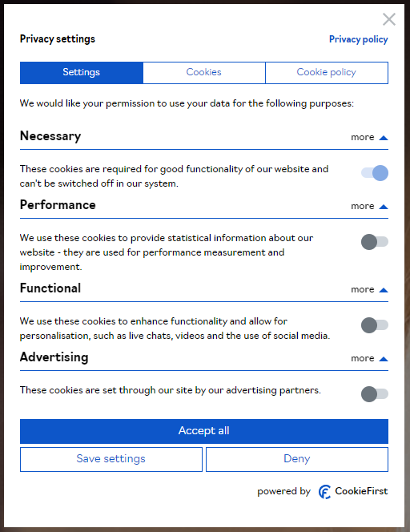Image resolution: width=410 pixels, height=532 pixels.
Task: Collapse Necessary section via more label
Action: pos(363,138)
